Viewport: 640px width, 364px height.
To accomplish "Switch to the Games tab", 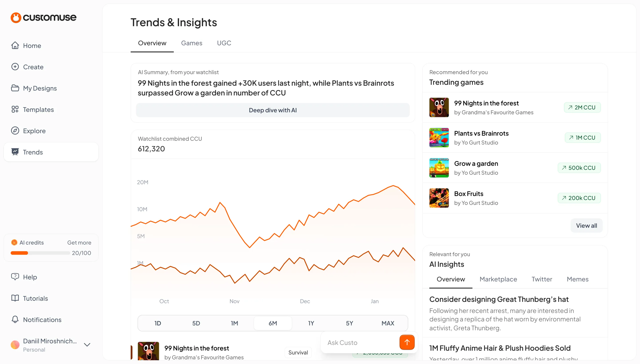I will click(x=192, y=43).
